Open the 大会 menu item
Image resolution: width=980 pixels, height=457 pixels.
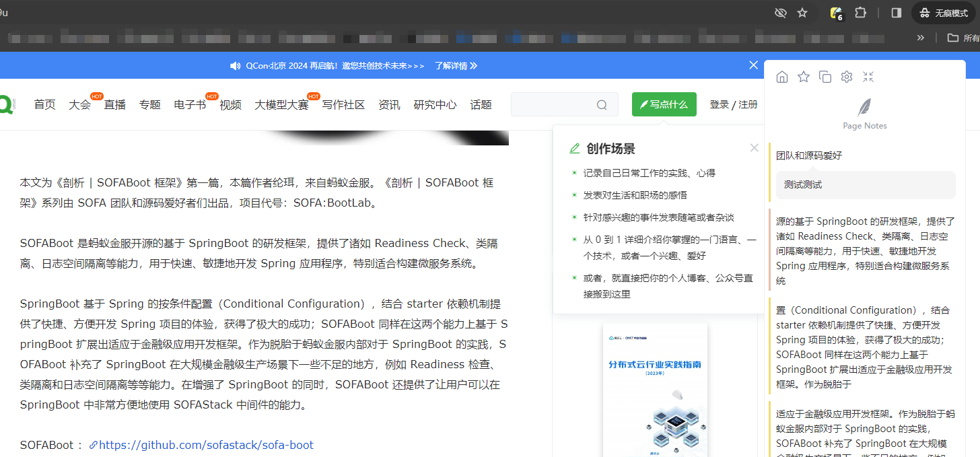pos(79,104)
